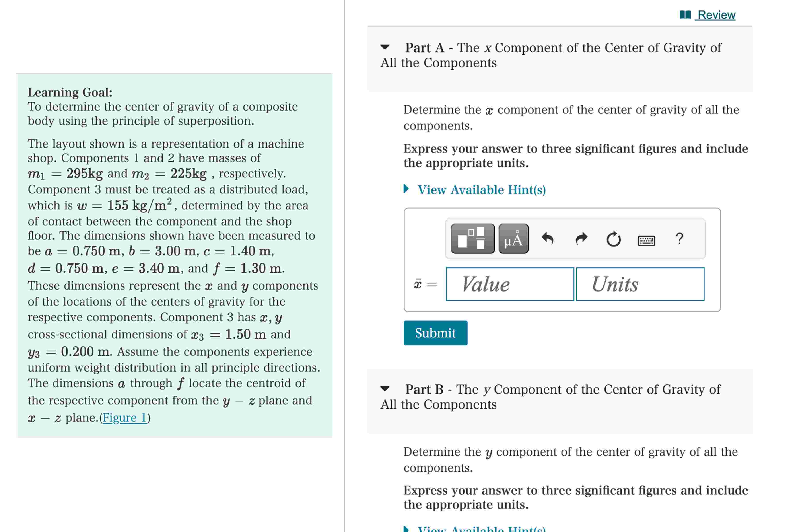Click inside the Units input field

click(x=640, y=284)
